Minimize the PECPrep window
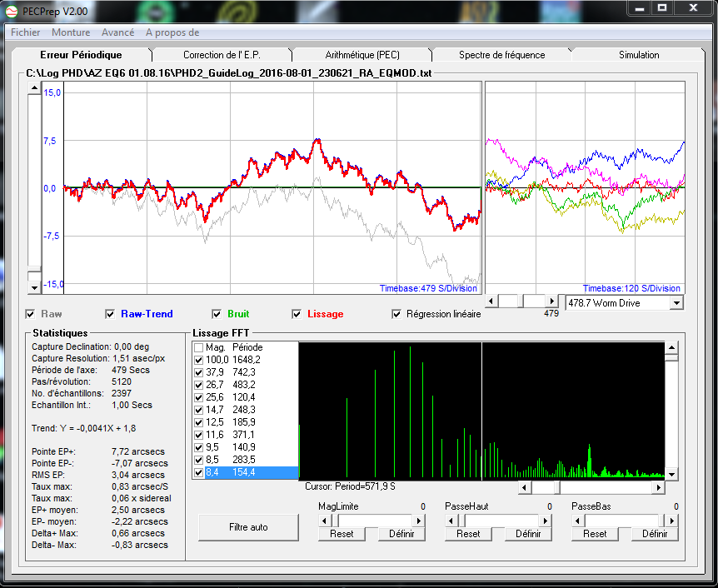The image size is (718, 588). click(641, 8)
